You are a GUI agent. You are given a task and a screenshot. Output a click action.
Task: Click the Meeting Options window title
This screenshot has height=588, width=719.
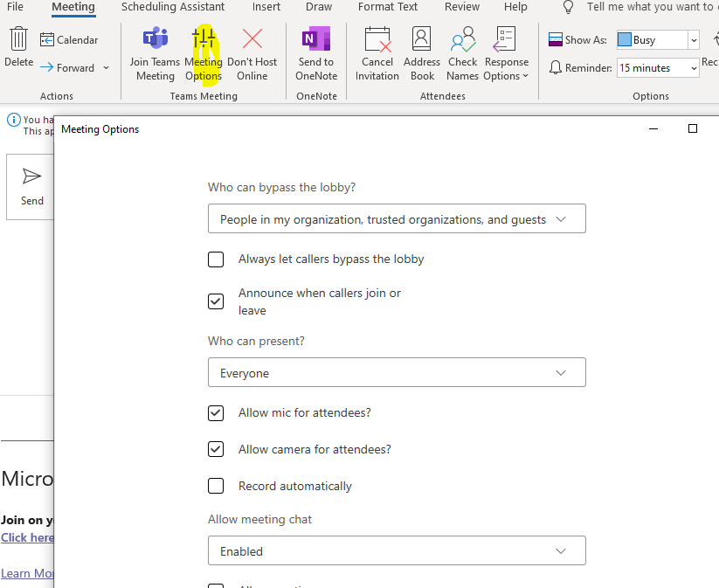(100, 129)
